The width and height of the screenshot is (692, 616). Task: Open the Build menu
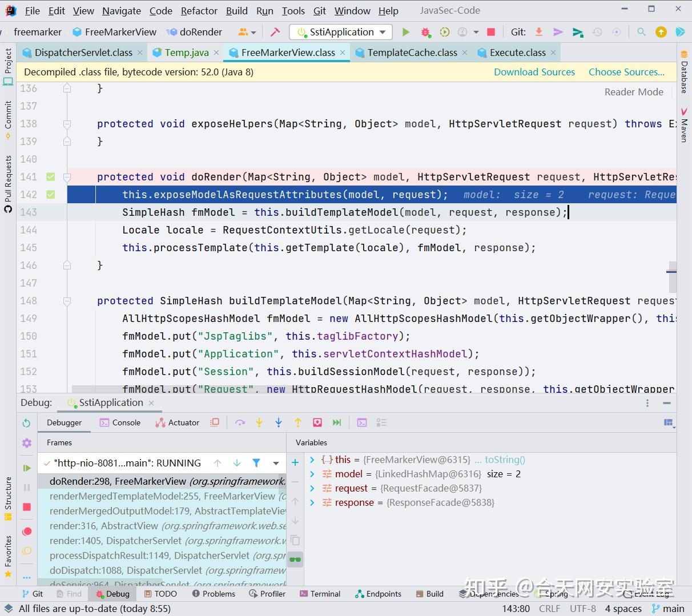(236, 11)
